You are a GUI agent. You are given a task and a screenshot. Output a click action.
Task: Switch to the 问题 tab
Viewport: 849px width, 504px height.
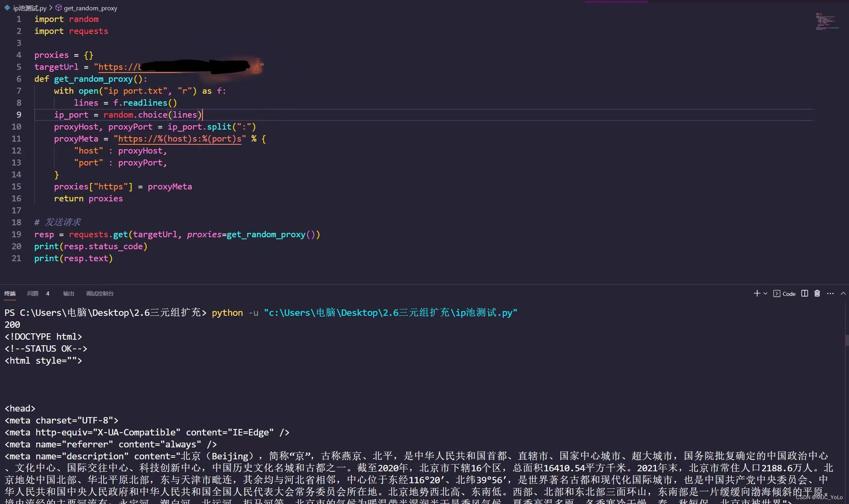33,293
